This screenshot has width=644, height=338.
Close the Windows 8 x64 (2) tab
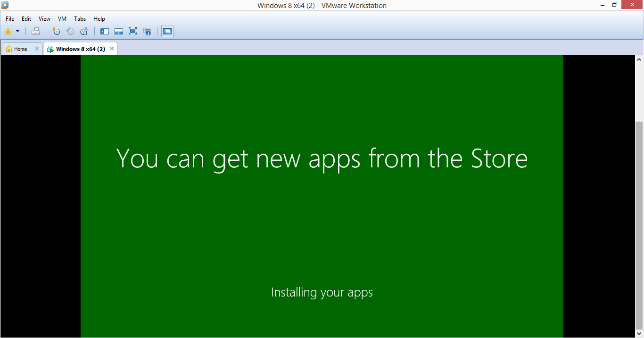[x=112, y=49]
